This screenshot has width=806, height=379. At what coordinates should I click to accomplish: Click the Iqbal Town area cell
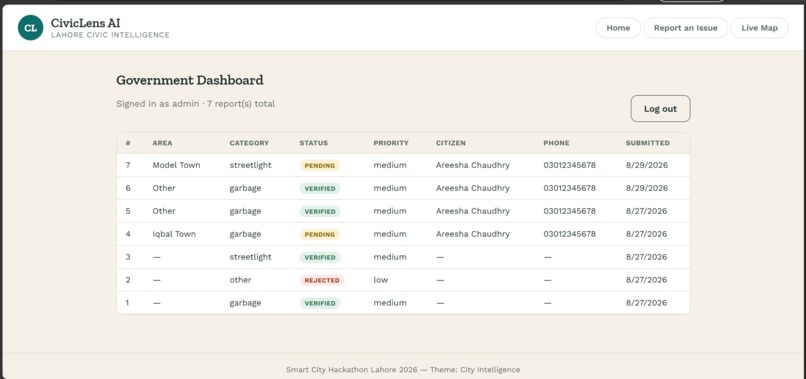(x=174, y=234)
